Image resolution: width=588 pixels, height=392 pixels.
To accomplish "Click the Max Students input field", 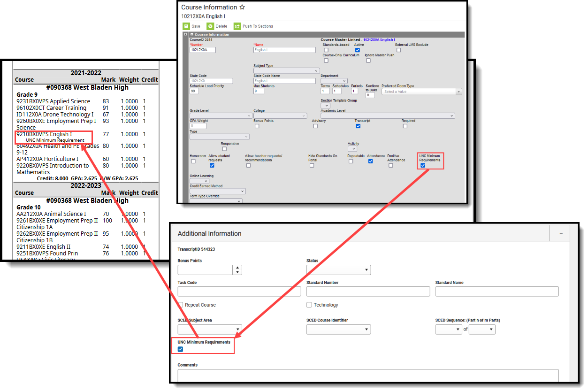I will coord(259,91).
